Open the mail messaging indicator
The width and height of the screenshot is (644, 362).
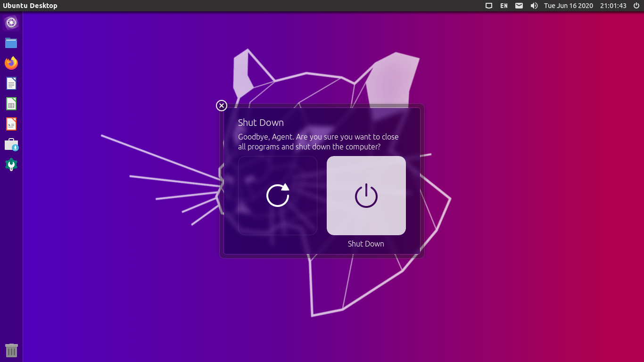point(519,6)
